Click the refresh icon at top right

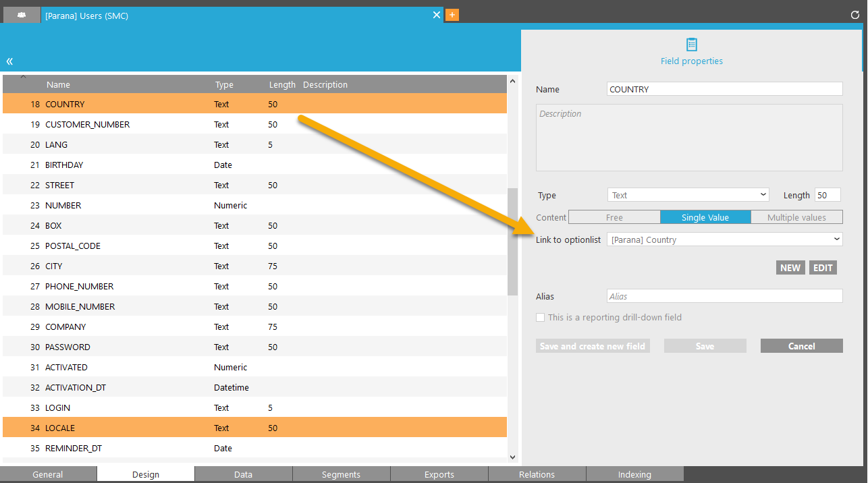(855, 14)
